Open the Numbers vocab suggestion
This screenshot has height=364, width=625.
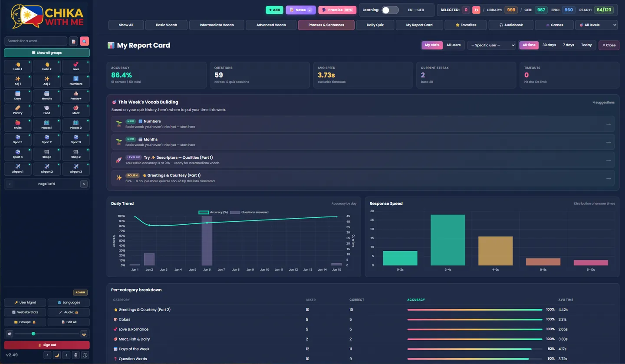pyautogui.click(x=363, y=124)
